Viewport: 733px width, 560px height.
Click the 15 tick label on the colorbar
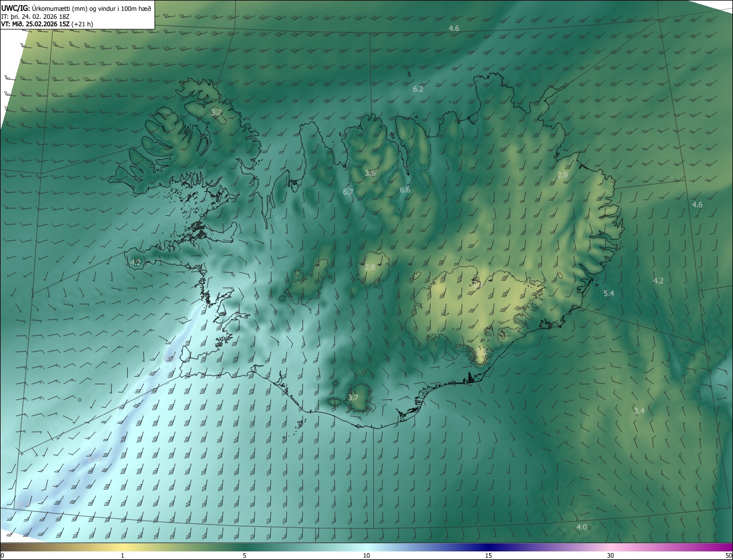(x=488, y=555)
